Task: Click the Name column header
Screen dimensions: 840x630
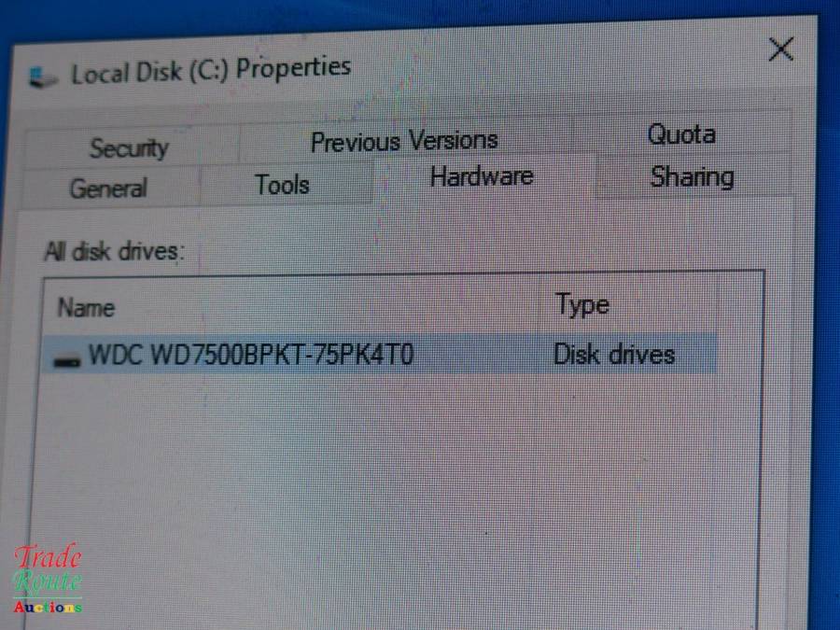Action: pyautogui.click(x=86, y=309)
